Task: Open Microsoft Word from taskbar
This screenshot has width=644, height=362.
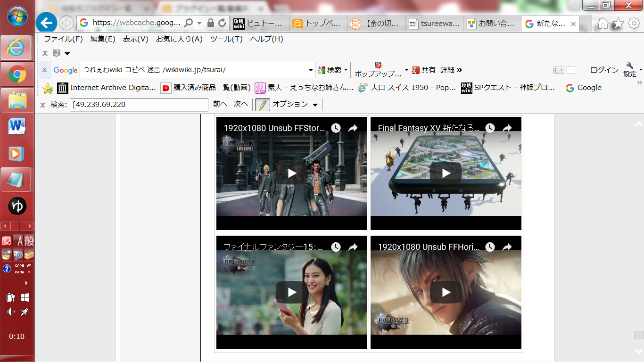Action: coord(17,127)
